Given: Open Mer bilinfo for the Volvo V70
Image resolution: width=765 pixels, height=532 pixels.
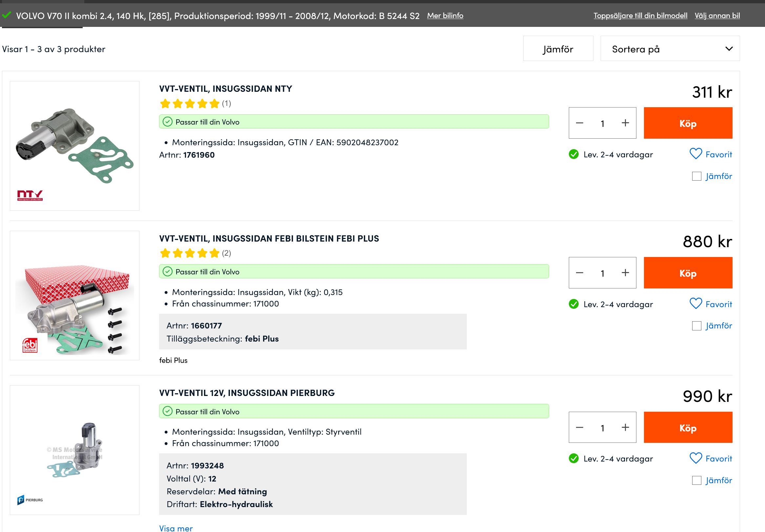Looking at the screenshot, I should (x=445, y=15).
